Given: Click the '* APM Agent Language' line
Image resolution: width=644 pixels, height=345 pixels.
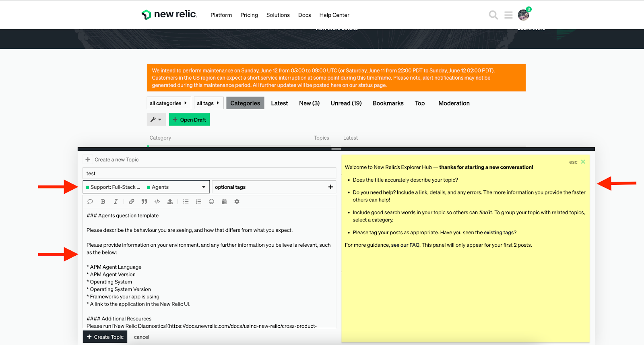Looking at the screenshot, I should [x=114, y=267].
